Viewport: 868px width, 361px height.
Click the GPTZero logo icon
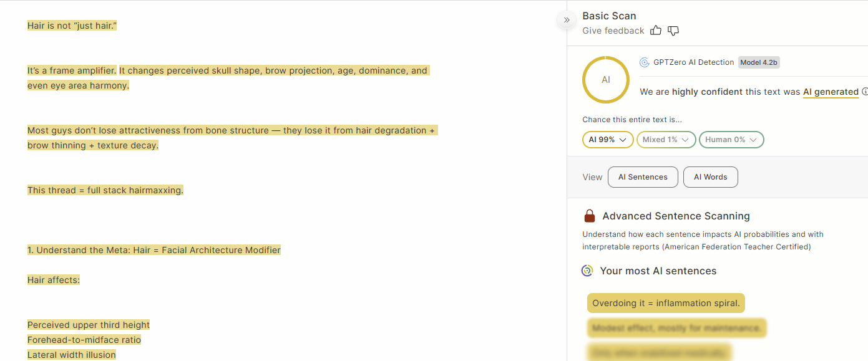(x=645, y=62)
